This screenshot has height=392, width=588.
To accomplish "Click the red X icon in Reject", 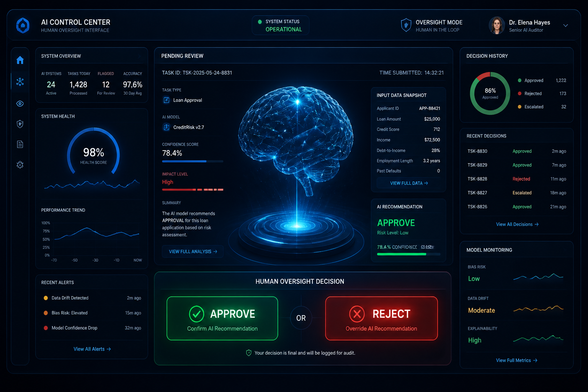I will click(357, 314).
